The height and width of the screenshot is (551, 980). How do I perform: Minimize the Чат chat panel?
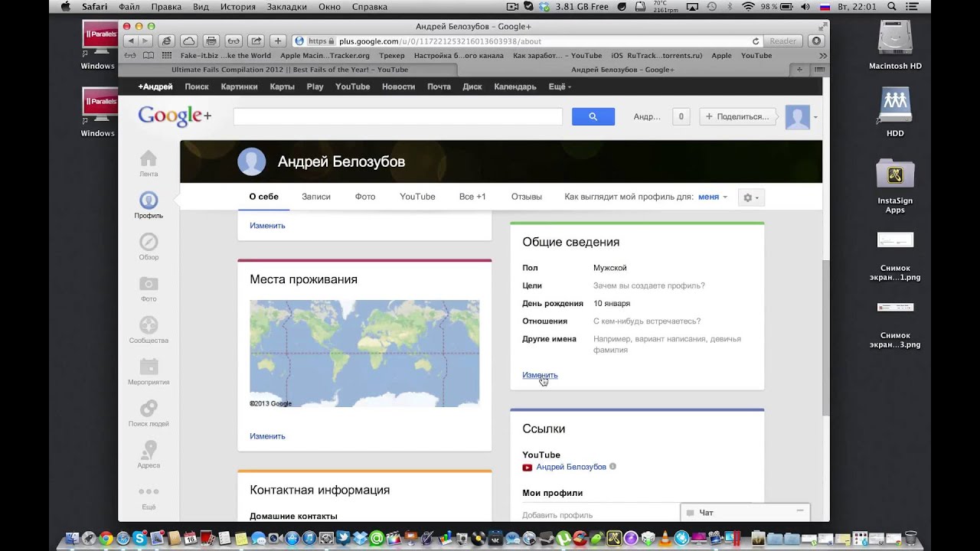[800, 511]
